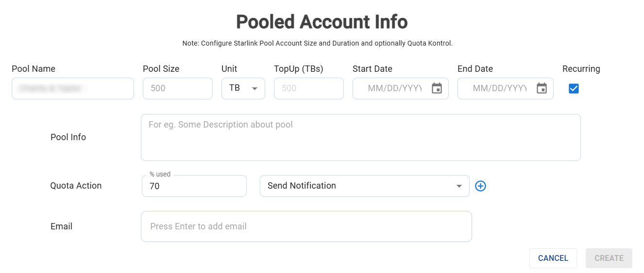This screenshot has height=273, width=644.
Task: Open the End Date calendar picker icon
Action: pos(542,88)
